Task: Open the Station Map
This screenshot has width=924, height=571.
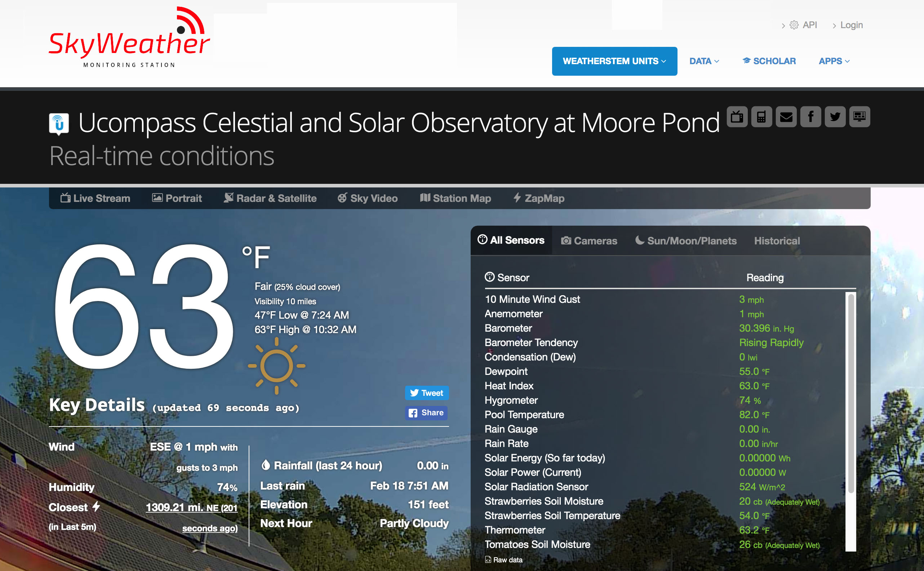Action: point(455,198)
